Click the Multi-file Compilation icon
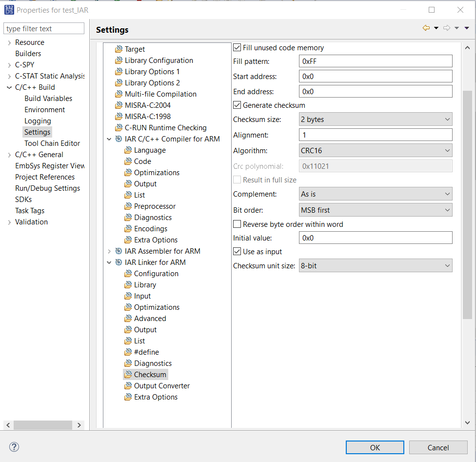476x462 pixels. [119, 94]
